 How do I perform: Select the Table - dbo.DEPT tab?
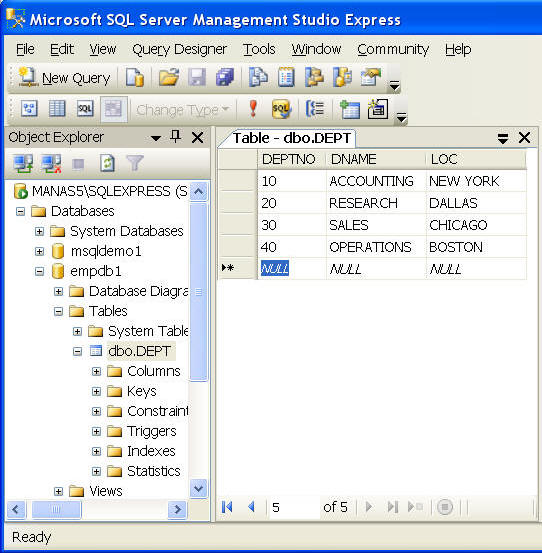[291, 138]
